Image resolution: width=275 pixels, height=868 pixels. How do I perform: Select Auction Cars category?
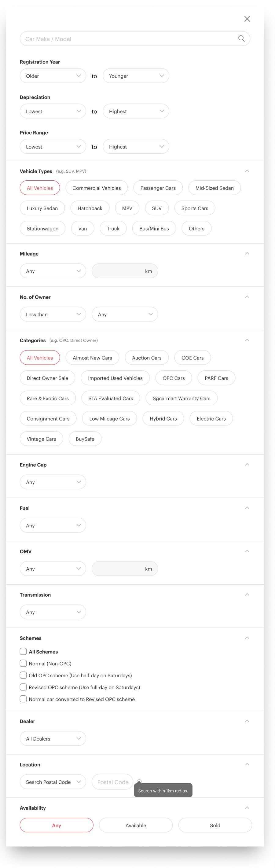147,358
